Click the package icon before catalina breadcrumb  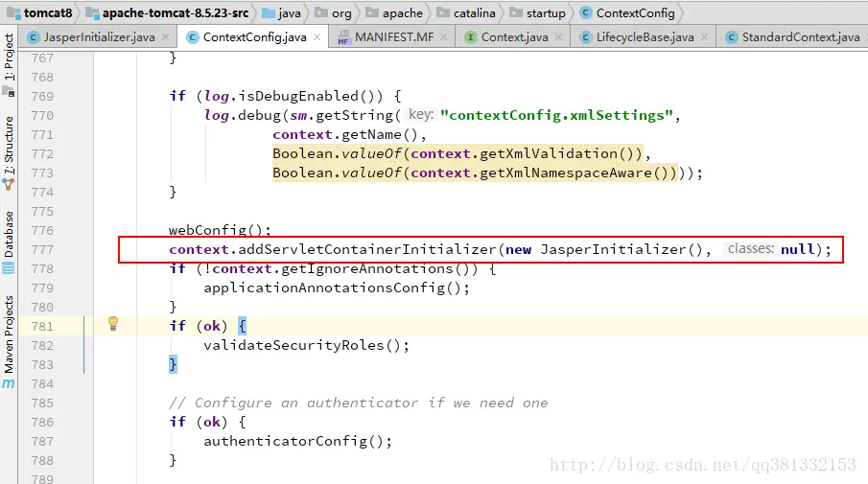[x=443, y=12]
